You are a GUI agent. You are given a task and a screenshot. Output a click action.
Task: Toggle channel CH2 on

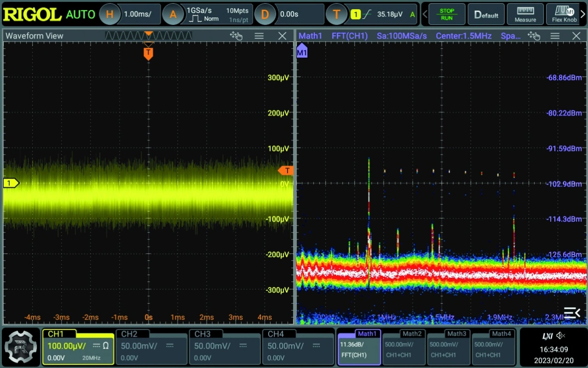coord(151,347)
